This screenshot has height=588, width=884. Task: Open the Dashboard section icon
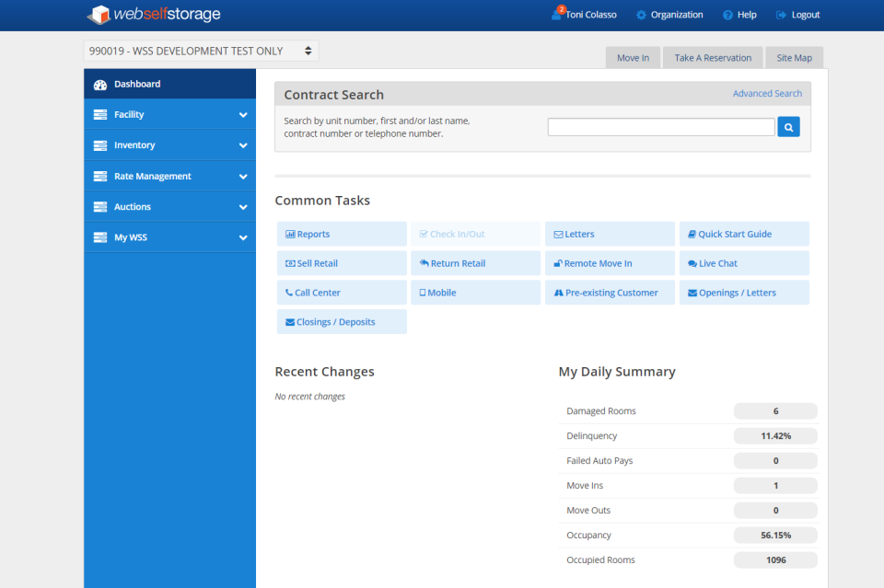pyautogui.click(x=99, y=84)
